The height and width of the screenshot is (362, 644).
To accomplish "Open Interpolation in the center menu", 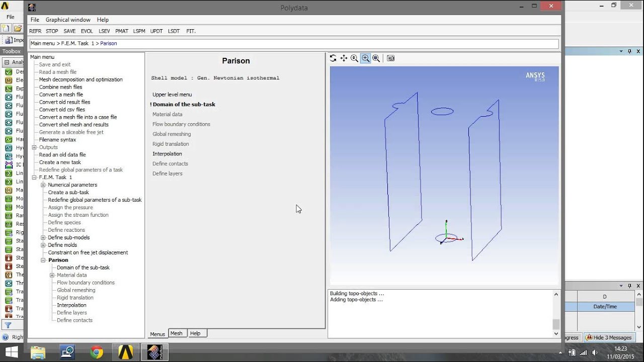I will pyautogui.click(x=167, y=154).
